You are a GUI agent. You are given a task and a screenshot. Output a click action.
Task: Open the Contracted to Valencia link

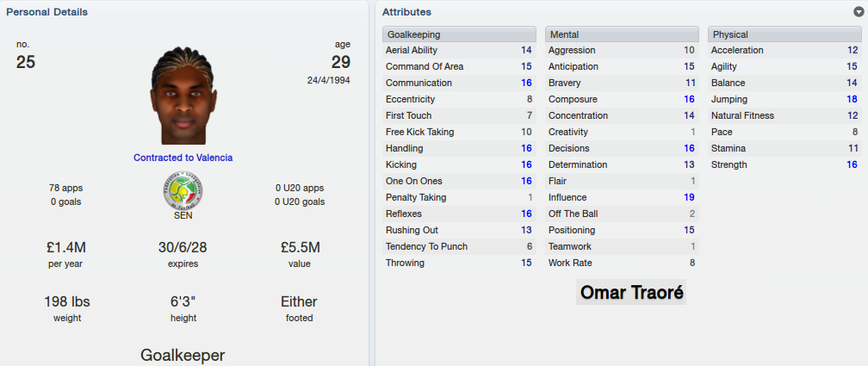pos(183,158)
